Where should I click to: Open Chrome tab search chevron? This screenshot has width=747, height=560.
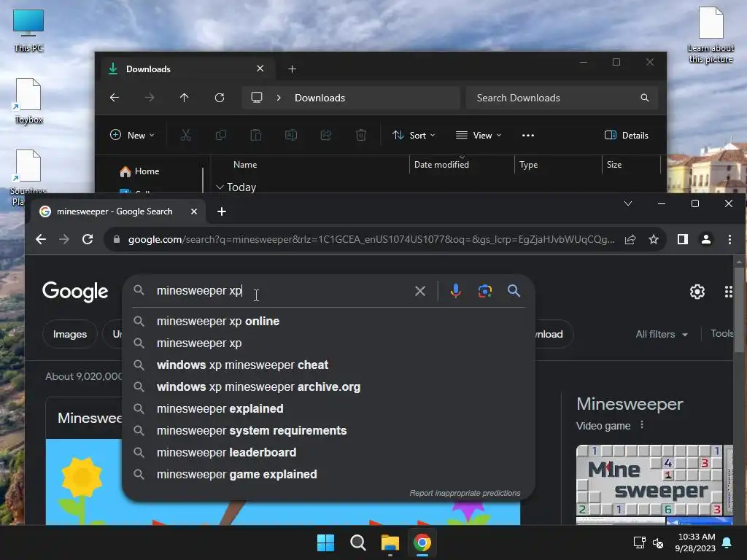pyautogui.click(x=628, y=203)
